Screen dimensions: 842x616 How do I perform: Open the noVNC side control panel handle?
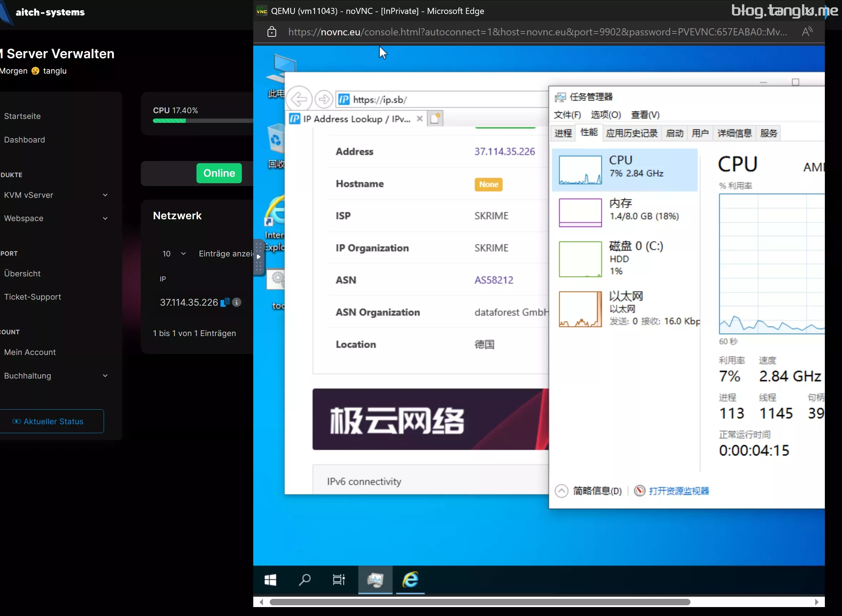259,257
